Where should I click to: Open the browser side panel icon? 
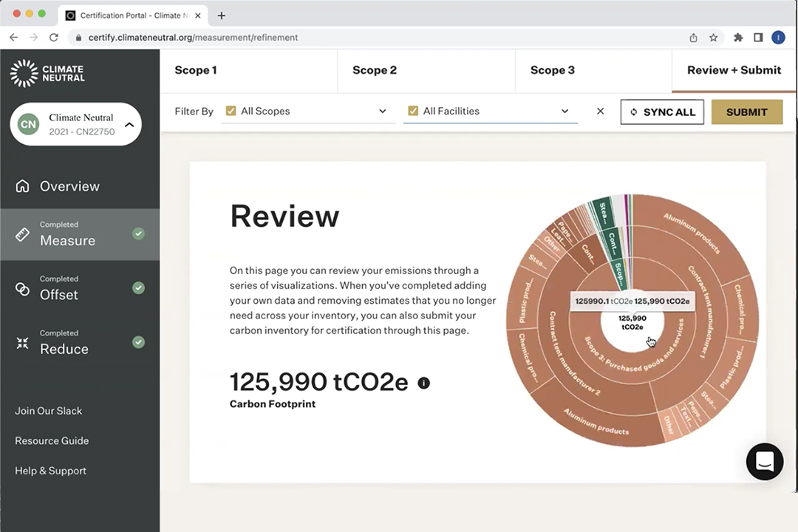pos(758,37)
